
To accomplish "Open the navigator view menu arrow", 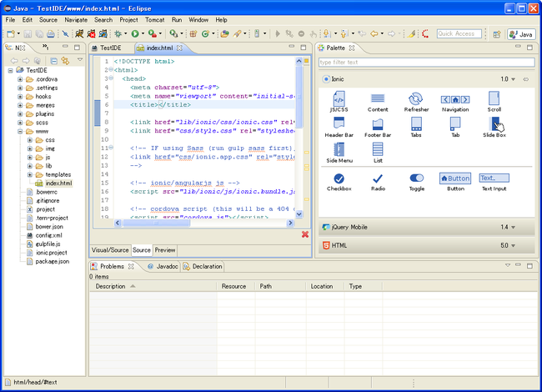I will pos(80,60).
